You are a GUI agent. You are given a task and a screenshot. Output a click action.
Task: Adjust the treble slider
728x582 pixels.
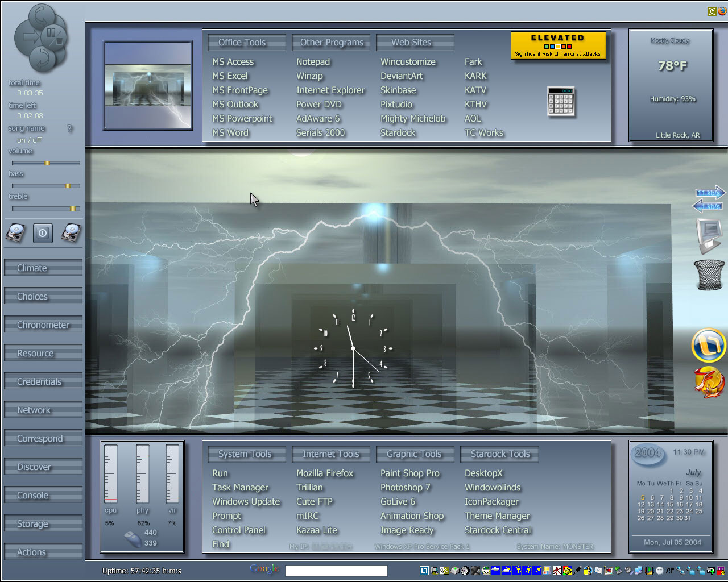[46, 209]
